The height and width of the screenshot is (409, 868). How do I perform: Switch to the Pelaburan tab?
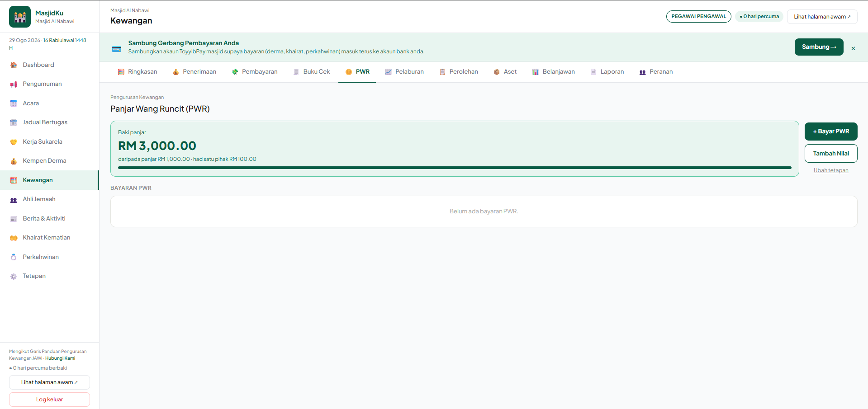click(404, 72)
